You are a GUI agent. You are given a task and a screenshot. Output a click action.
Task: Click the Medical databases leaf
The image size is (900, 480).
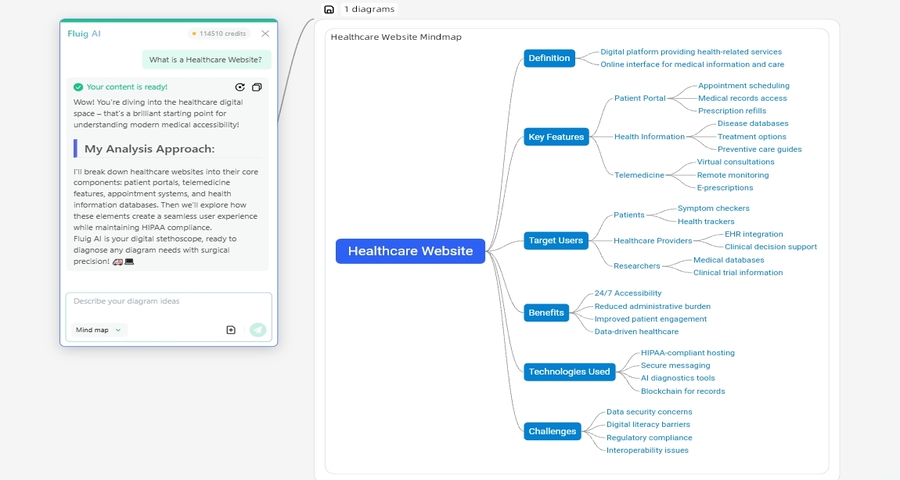click(728, 260)
